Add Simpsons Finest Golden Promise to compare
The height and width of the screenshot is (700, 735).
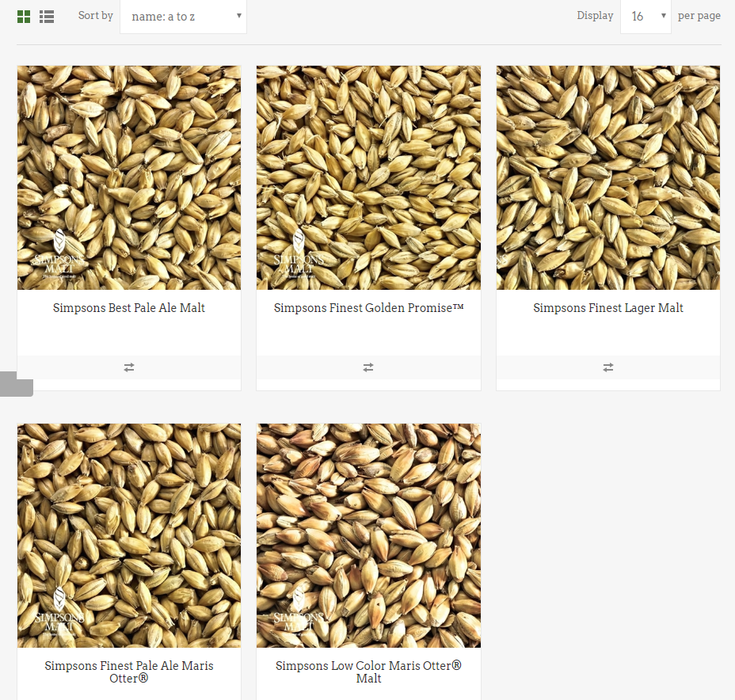point(368,367)
